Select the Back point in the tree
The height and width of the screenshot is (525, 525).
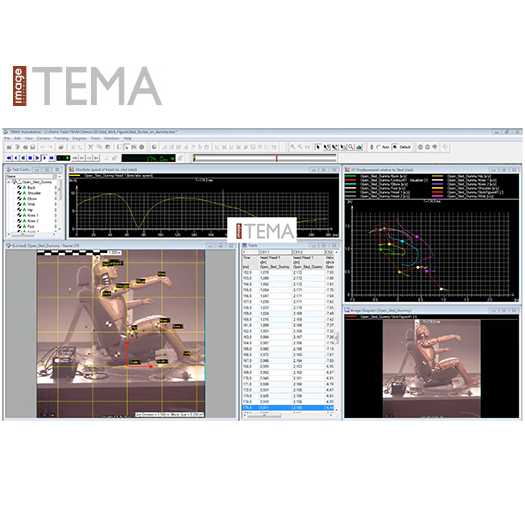[31, 188]
